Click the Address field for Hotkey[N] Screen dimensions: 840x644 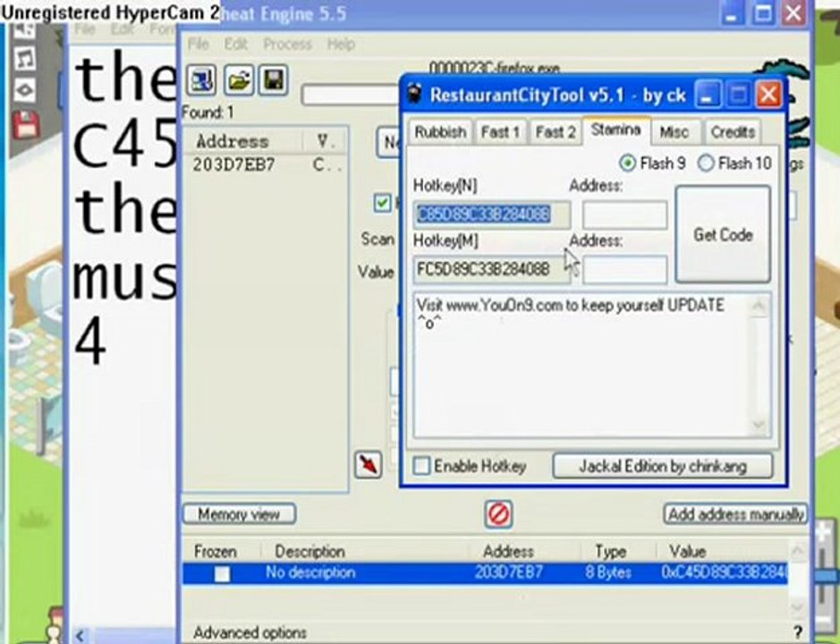point(624,215)
